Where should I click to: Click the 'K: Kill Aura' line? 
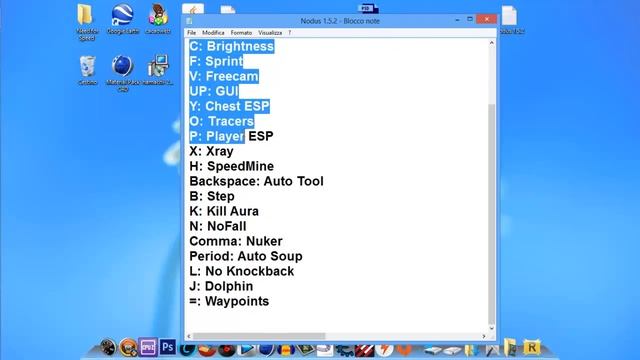pos(224,211)
